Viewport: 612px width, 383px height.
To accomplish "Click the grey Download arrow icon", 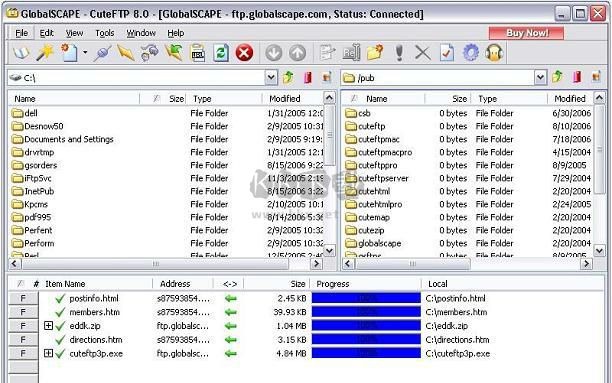I will point(274,53).
